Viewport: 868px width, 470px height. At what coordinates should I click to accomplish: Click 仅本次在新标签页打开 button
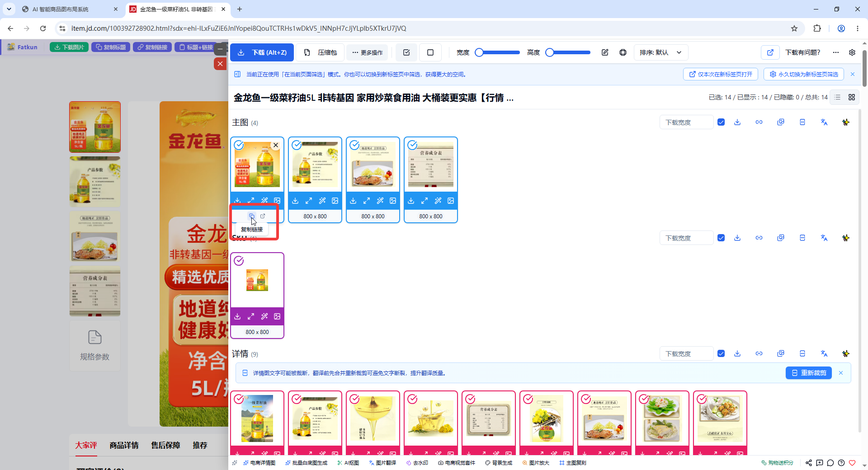(721, 74)
